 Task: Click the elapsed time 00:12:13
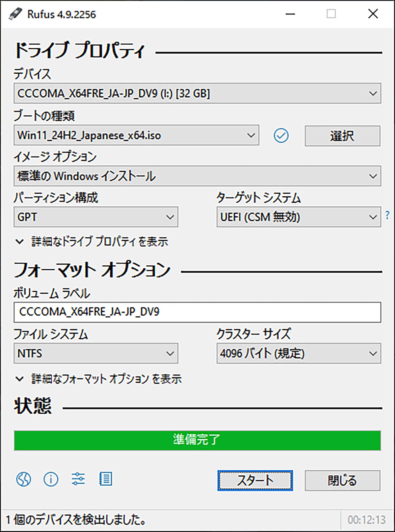pos(366,520)
